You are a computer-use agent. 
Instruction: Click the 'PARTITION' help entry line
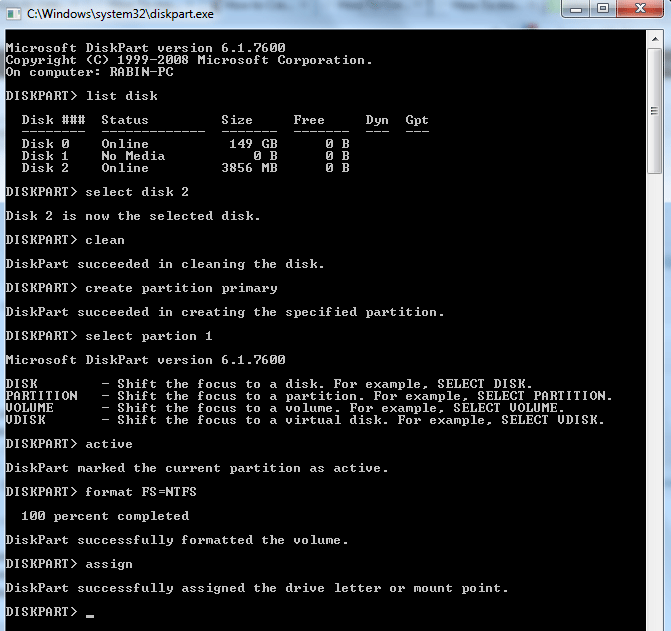coord(309,396)
